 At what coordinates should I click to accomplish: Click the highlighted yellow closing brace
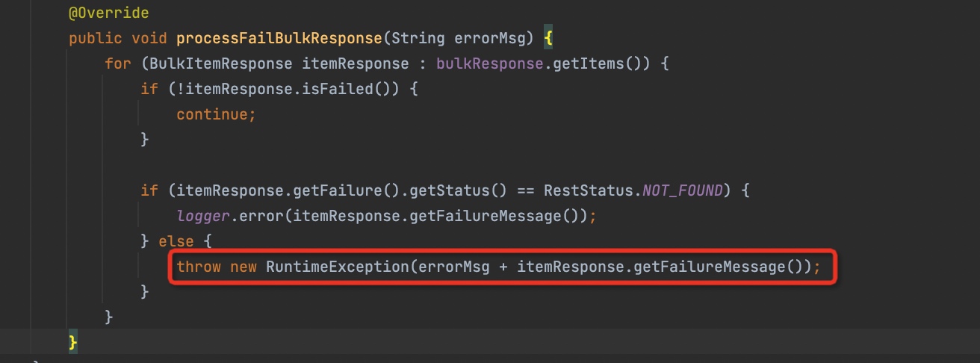pos(72,342)
